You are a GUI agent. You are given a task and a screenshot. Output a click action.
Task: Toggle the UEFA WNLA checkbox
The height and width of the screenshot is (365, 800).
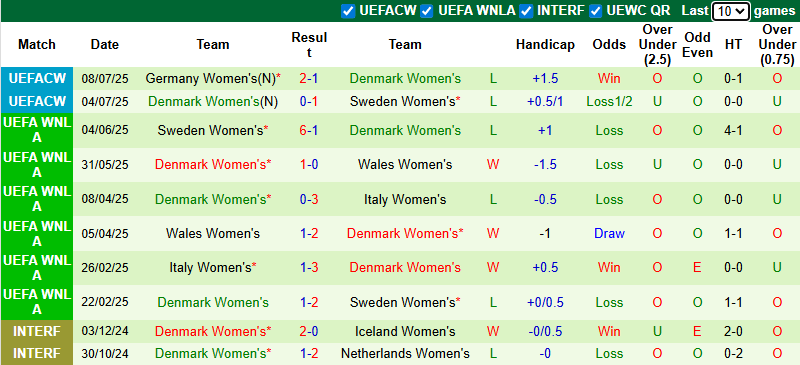427,11
